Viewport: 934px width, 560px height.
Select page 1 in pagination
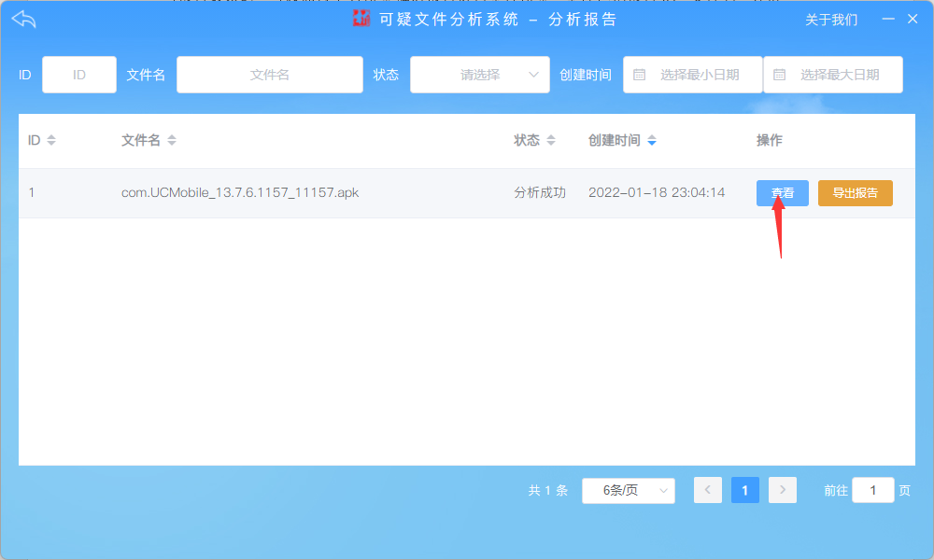tap(744, 490)
